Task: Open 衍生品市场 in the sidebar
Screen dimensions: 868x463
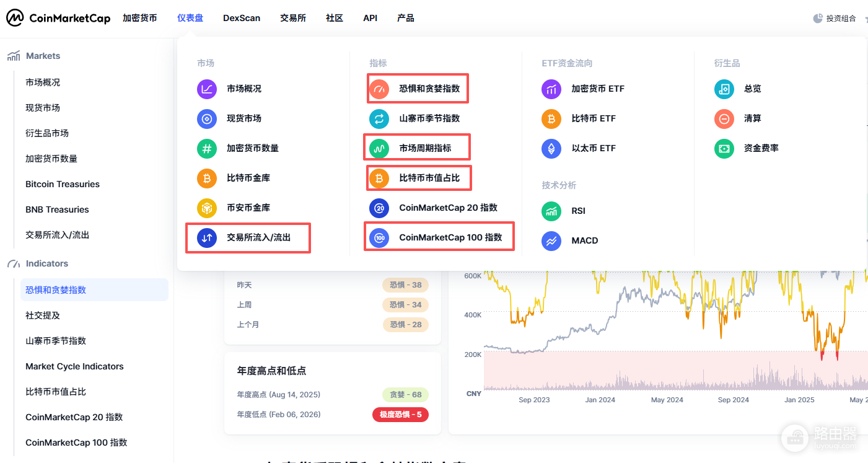Action: tap(47, 133)
